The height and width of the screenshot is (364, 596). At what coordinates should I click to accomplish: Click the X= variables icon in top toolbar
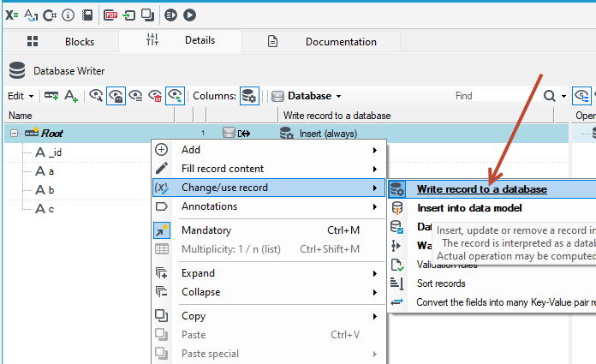(x=12, y=15)
